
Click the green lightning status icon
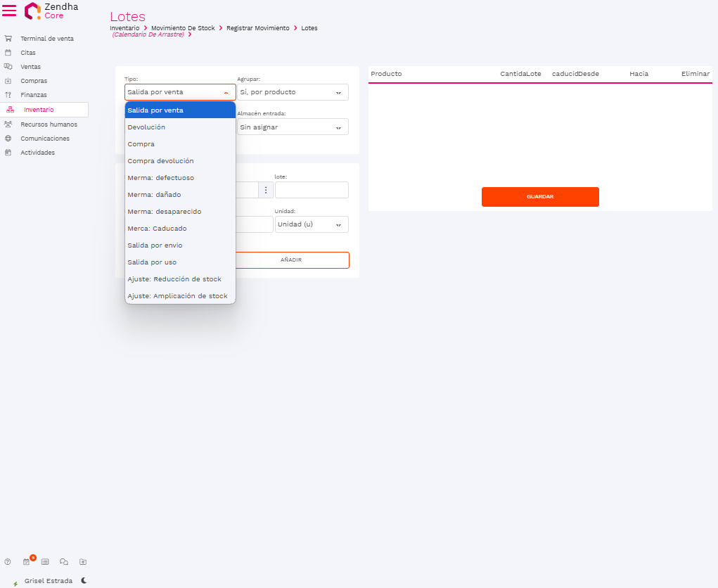[x=15, y=584]
